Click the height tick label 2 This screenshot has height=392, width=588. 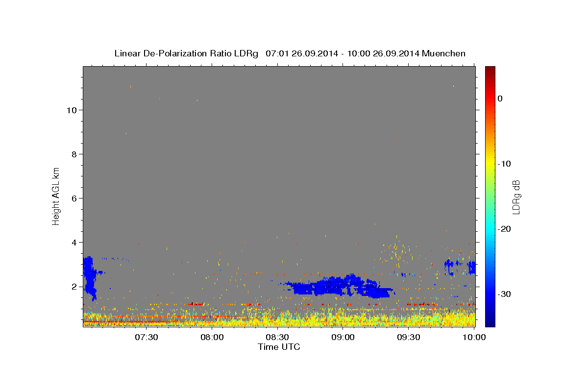click(x=74, y=286)
